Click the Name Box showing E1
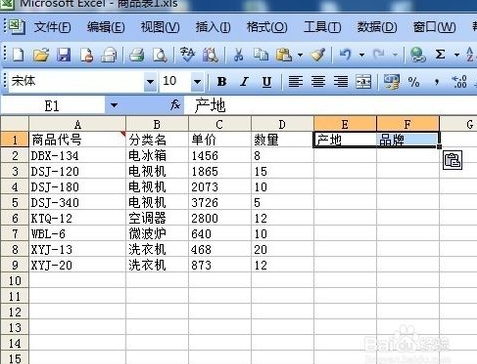Image resolution: width=477 pixels, height=364 pixels. 53,106
